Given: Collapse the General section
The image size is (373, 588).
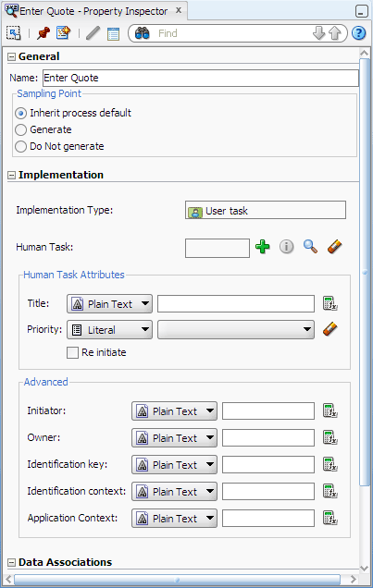Looking at the screenshot, I should click(x=12, y=57).
